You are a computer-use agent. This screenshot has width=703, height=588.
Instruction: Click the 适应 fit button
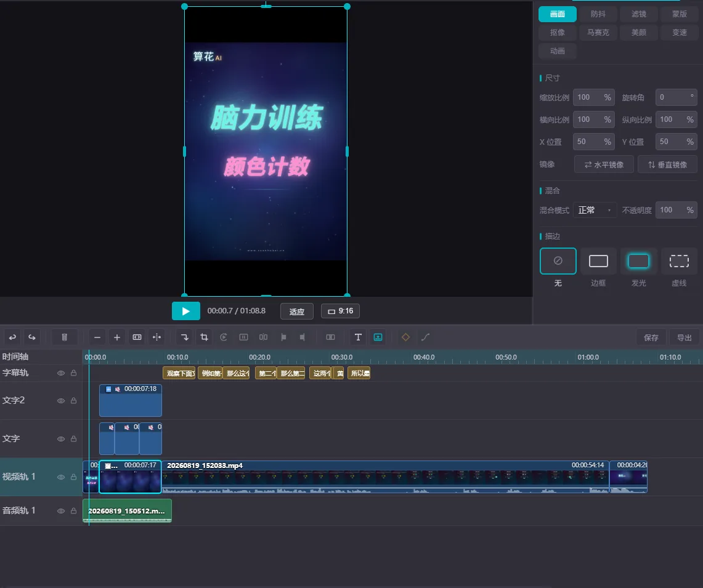[x=297, y=311]
